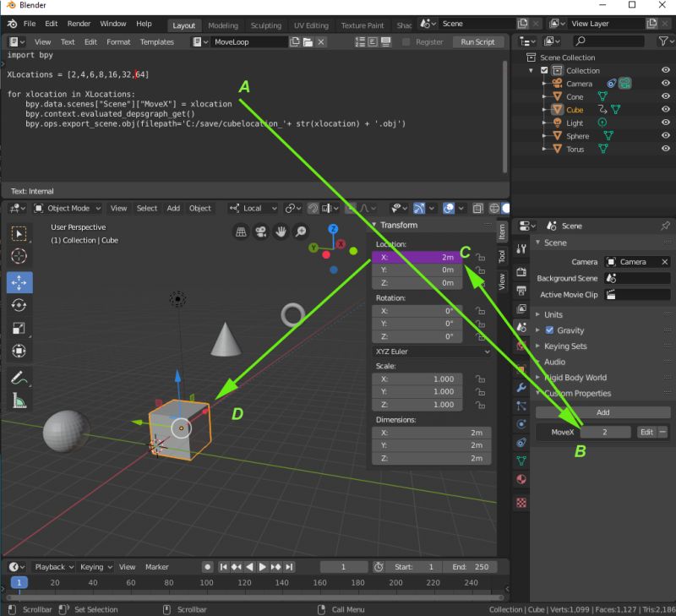Screen dimensions: 676x616
Task: Switch to the UV Editing workspace tab
Action: [311, 25]
